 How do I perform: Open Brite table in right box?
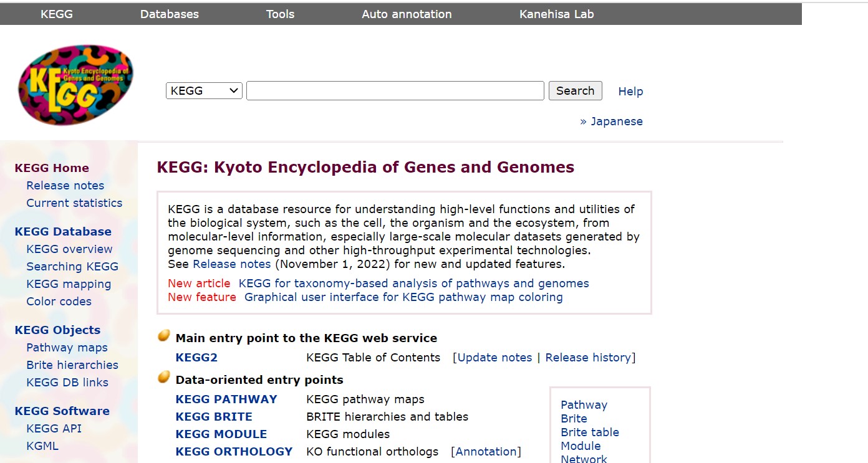(x=590, y=432)
